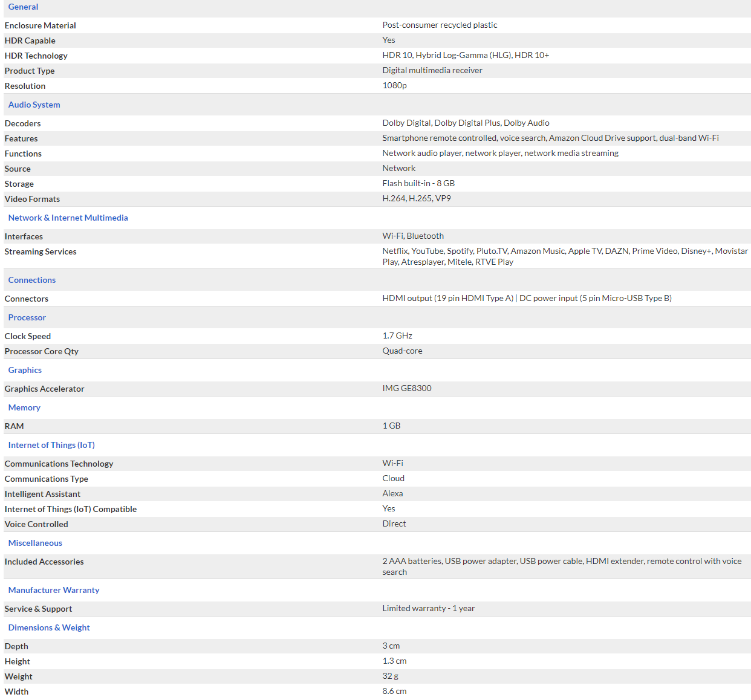
Task: Select the Network & Internet Multimedia heading
Action: tap(68, 218)
